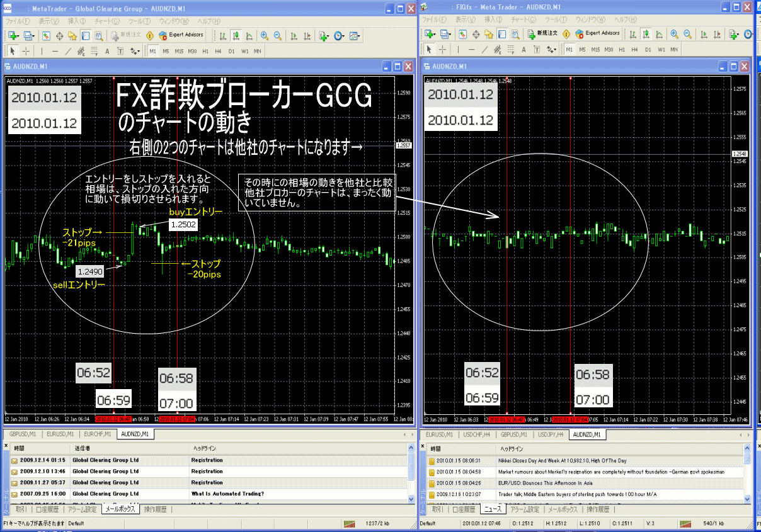Viewport: 761px width, 532px height.
Task: Open arrows dropdown in FIGfx drawing toolbar
Action: click(552, 50)
